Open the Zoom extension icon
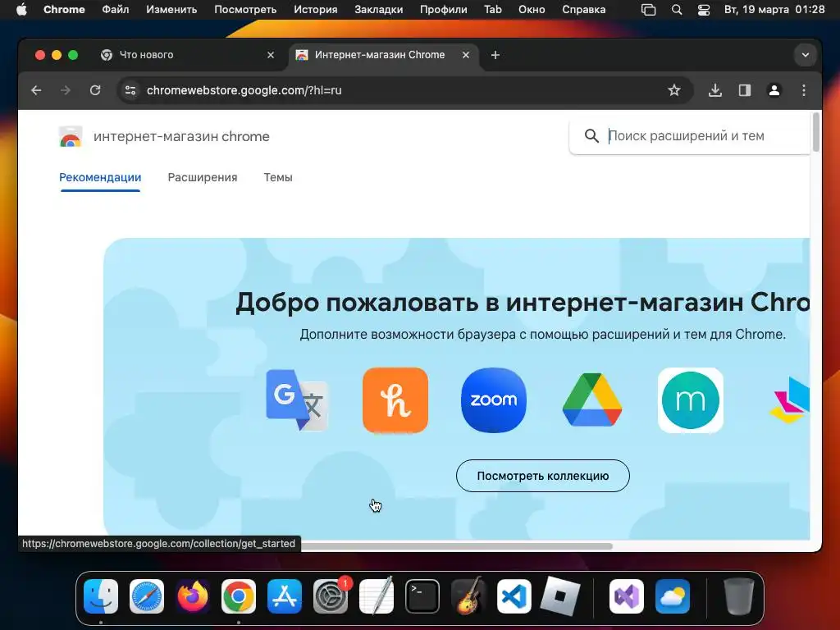This screenshot has height=630, width=840. (x=493, y=400)
